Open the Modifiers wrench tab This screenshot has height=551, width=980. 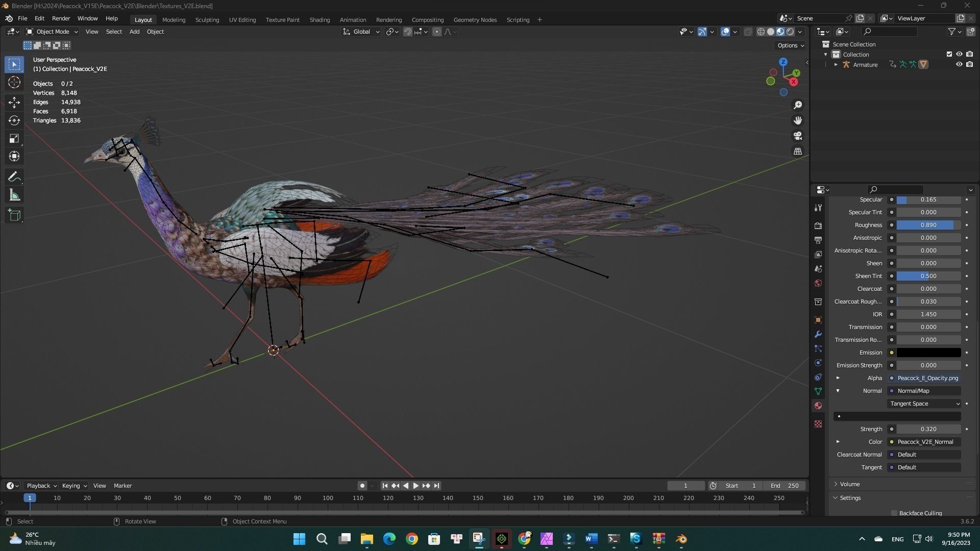818,334
